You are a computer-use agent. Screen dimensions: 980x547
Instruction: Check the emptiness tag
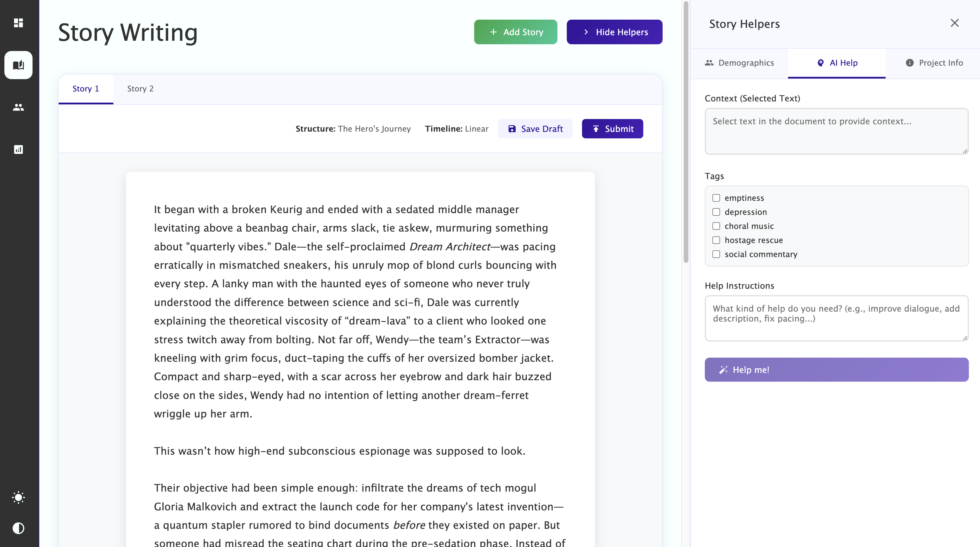pyautogui.click(x=716, y=198)
